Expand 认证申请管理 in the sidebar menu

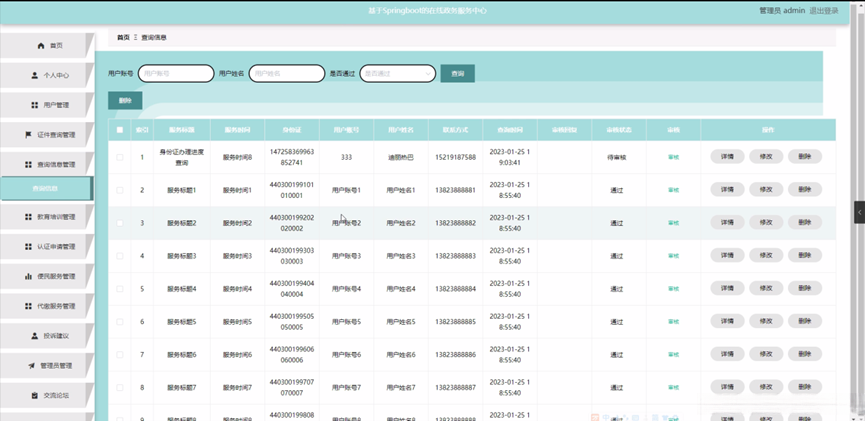(x=47, y=247)
